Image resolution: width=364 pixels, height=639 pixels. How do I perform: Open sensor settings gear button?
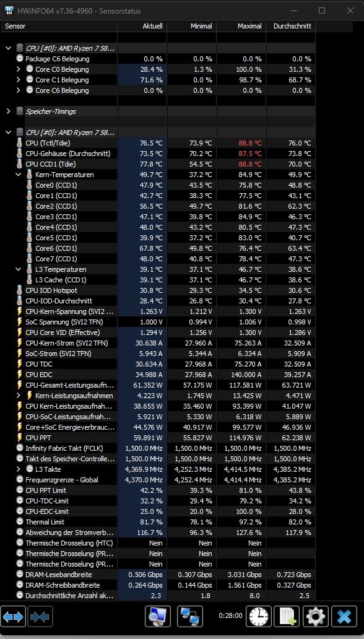tap(316, 616)
